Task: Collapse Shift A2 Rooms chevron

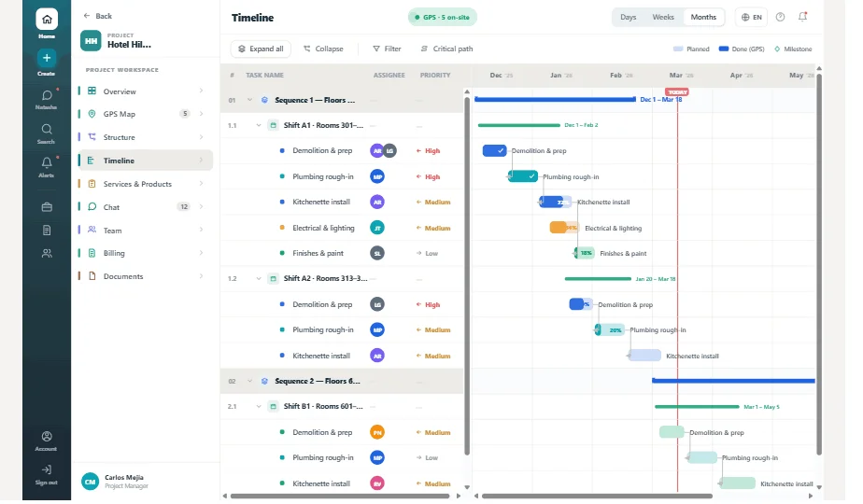Action: 258,278
